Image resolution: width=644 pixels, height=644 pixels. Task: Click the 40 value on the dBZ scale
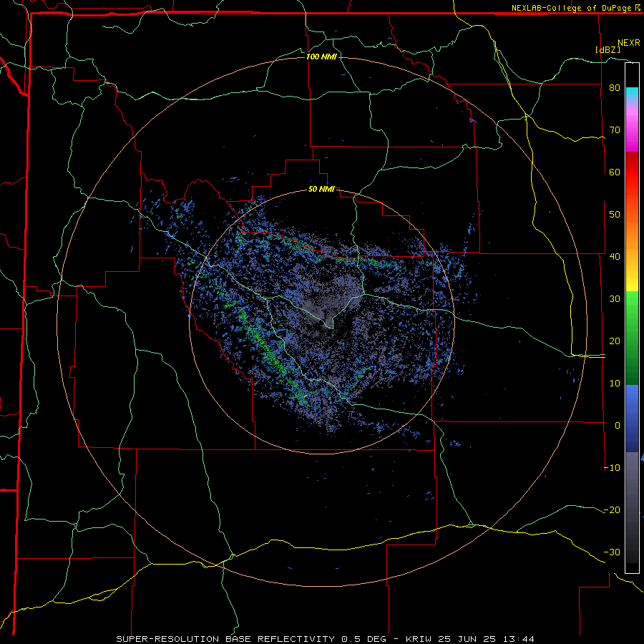[x=615, y=257]
